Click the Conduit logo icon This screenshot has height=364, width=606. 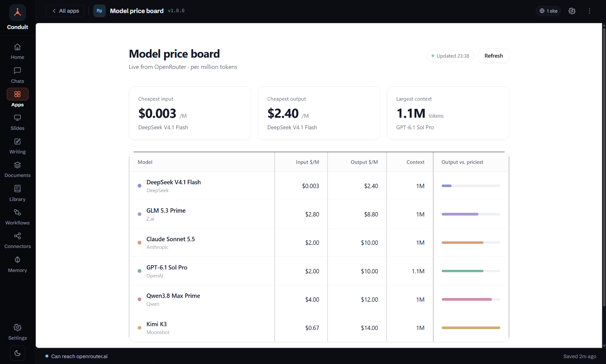(18, 13)
